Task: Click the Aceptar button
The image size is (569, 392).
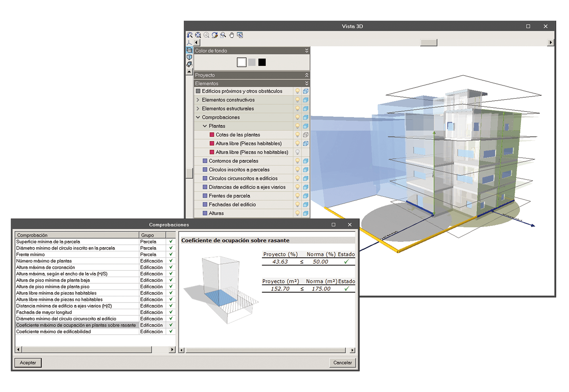Action: click(x=28, y=362)
